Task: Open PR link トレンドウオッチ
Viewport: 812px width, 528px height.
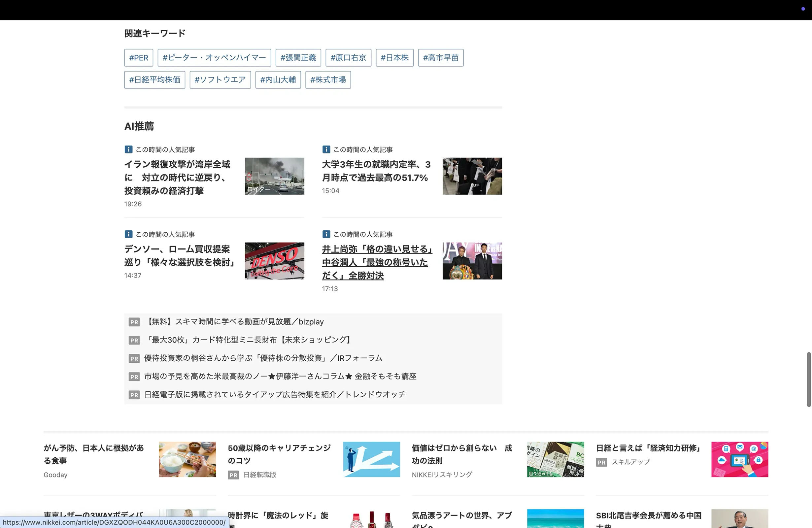Action: coord(275,394)
